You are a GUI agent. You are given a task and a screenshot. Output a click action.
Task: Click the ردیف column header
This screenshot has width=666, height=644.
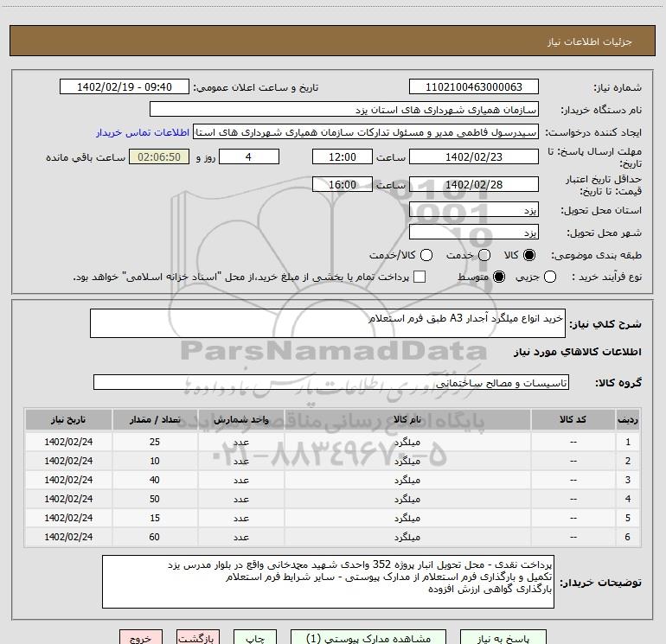[628, 419]
